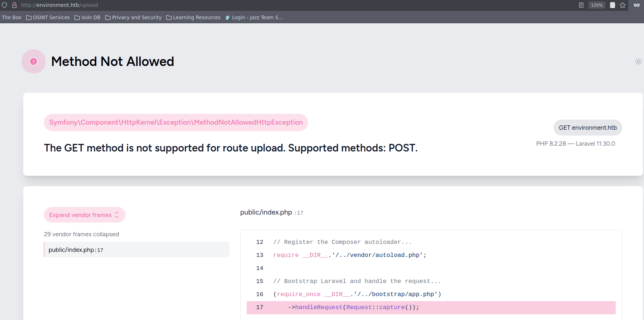
Task: Bookmark this page with the star icon
Action: coord(623,5)
